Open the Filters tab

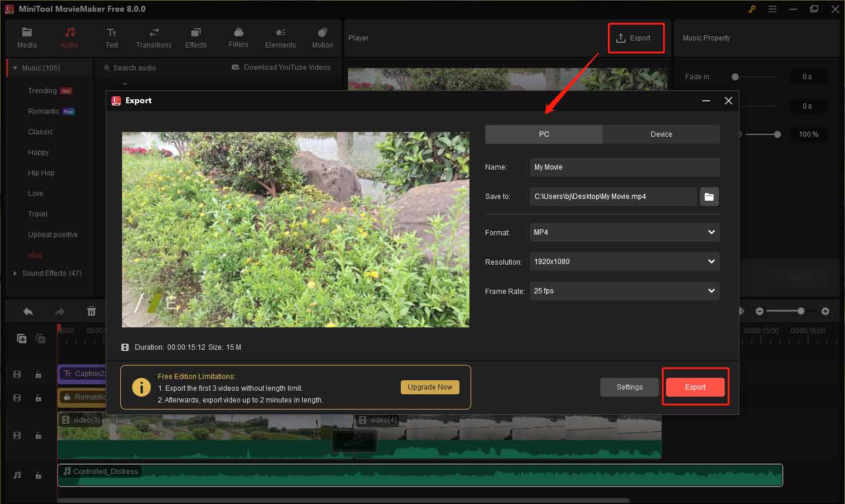click(x=238, y=38)
